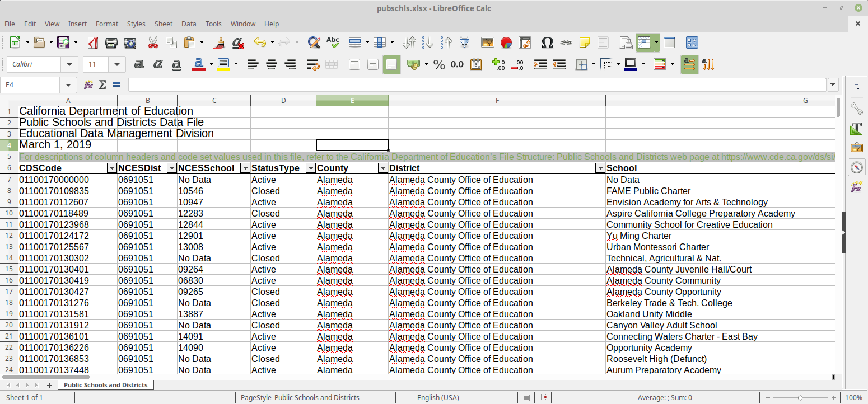Select column F header
The width and height of the screenshot is (868, 404).
497,101
